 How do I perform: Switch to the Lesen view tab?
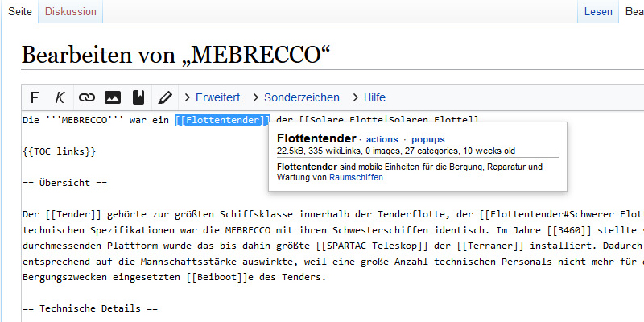[598, 12]
